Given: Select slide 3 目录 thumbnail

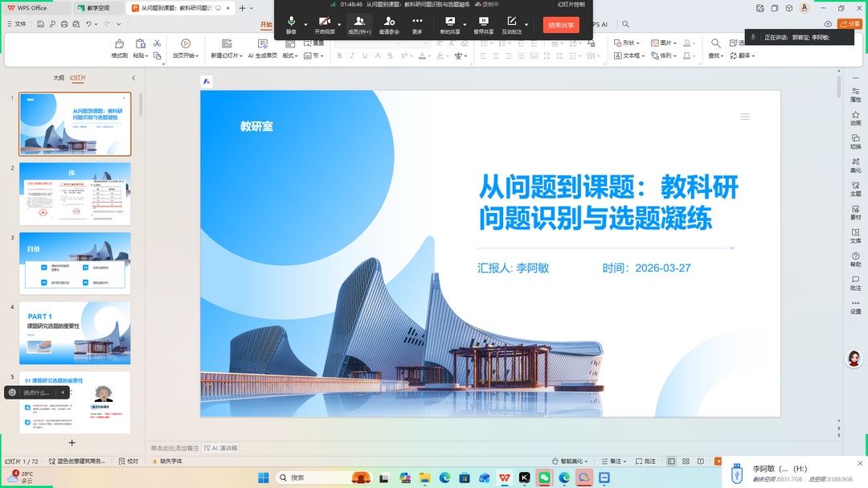Looking at the screenshot, I should pyautogui.click(x=75, y=264).
